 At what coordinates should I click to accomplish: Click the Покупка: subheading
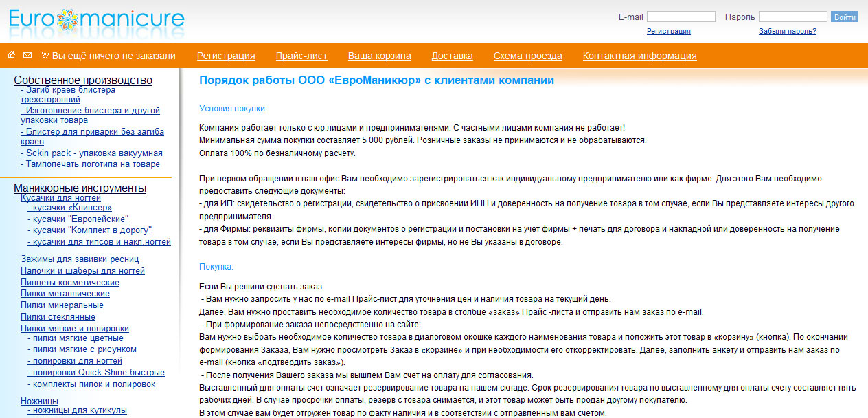pos(216,266)
